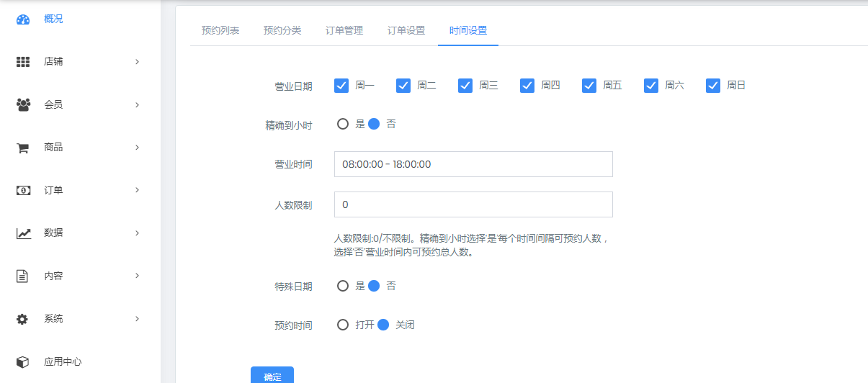Switch to the 预约列表 tab
The width and height of the screenshot is (868, 383).
pyautogui.click(x=220, y=31)
